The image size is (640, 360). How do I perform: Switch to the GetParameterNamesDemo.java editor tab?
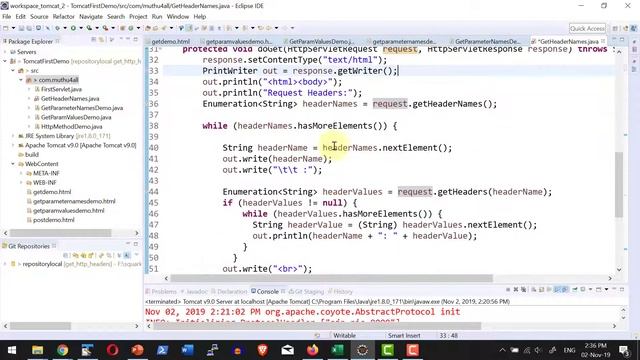click(x=487, y=42)
